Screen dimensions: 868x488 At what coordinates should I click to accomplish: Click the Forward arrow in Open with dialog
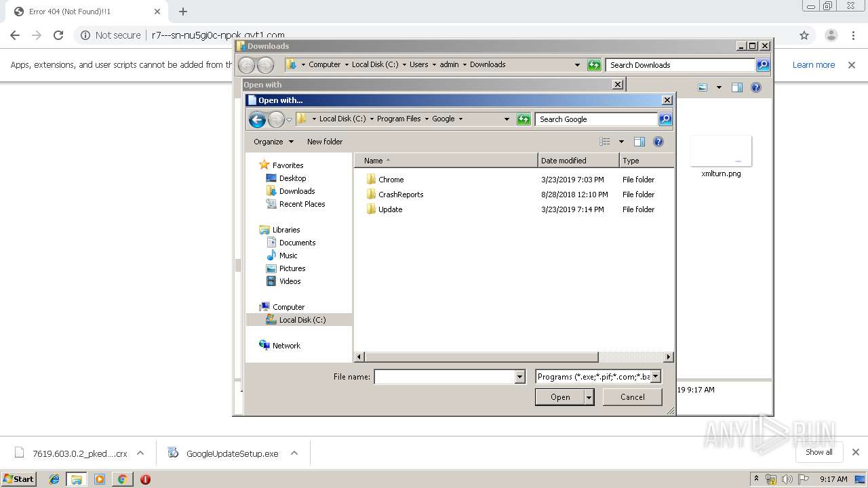[276, 120]
